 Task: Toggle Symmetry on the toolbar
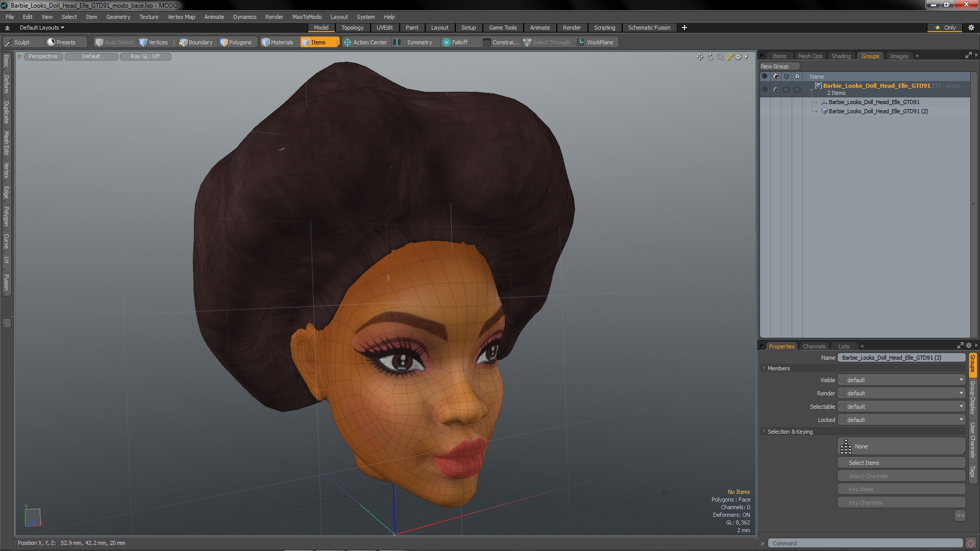pos(414,42)
